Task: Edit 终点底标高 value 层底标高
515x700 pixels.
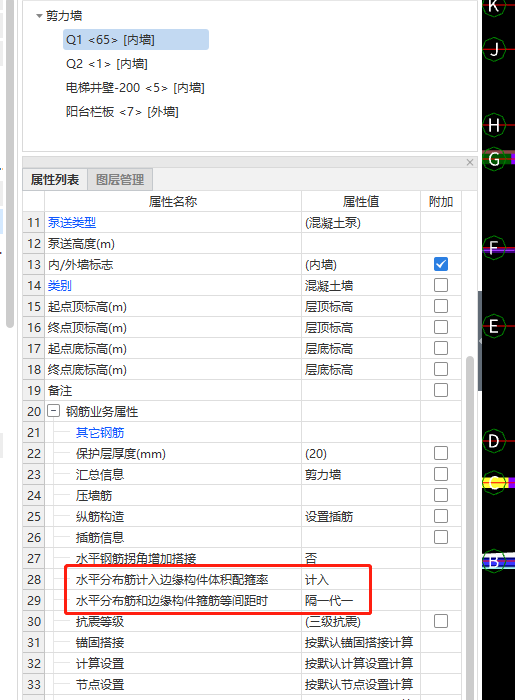Action: click(x=361, y=369)
